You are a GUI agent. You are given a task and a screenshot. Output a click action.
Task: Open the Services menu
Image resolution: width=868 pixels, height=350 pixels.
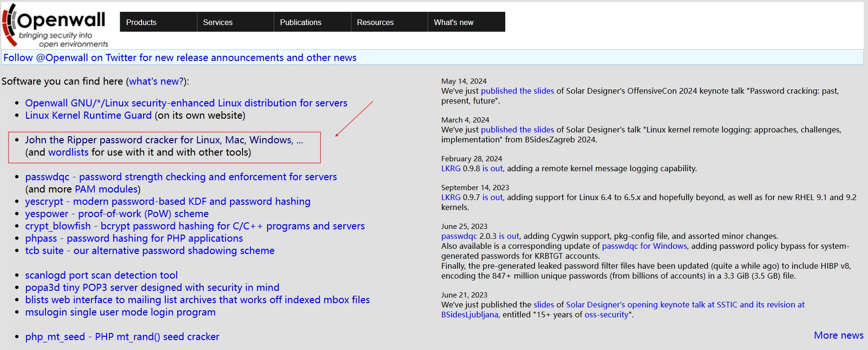pos(218,22)
